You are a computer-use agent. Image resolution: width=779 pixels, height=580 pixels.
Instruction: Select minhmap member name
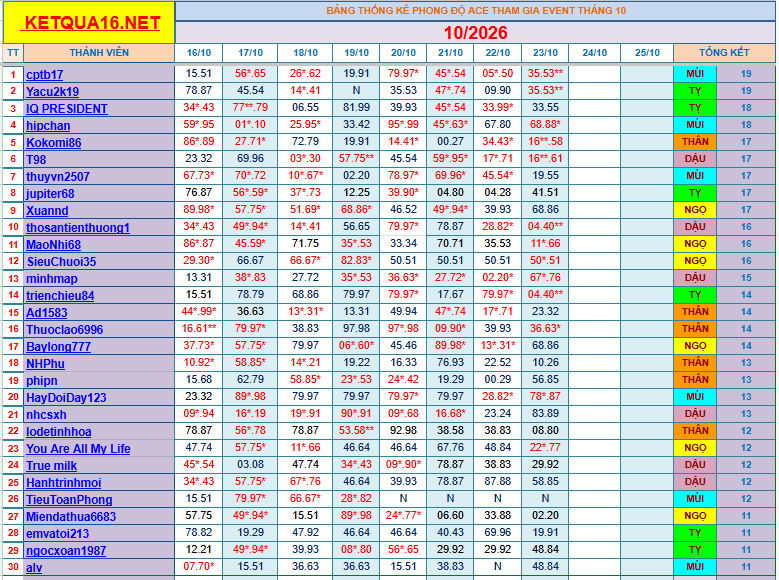[52, 278]
